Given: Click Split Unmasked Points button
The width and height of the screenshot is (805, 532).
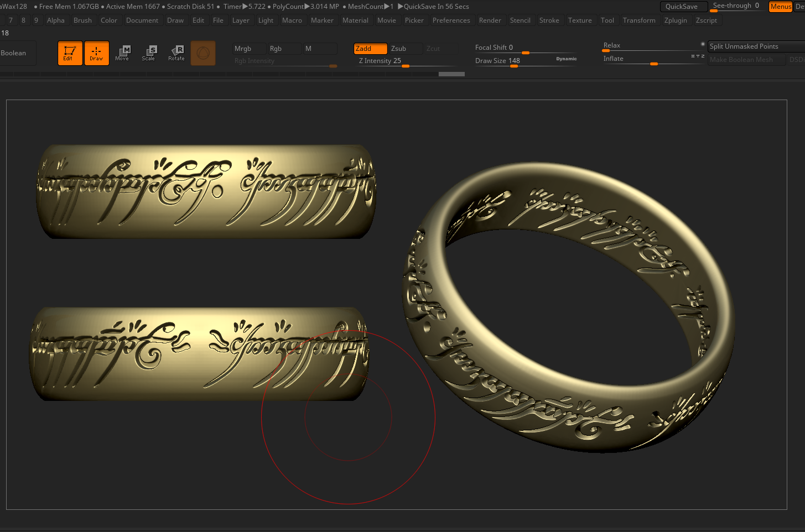Looking at the screenshot, I should 755,46.
